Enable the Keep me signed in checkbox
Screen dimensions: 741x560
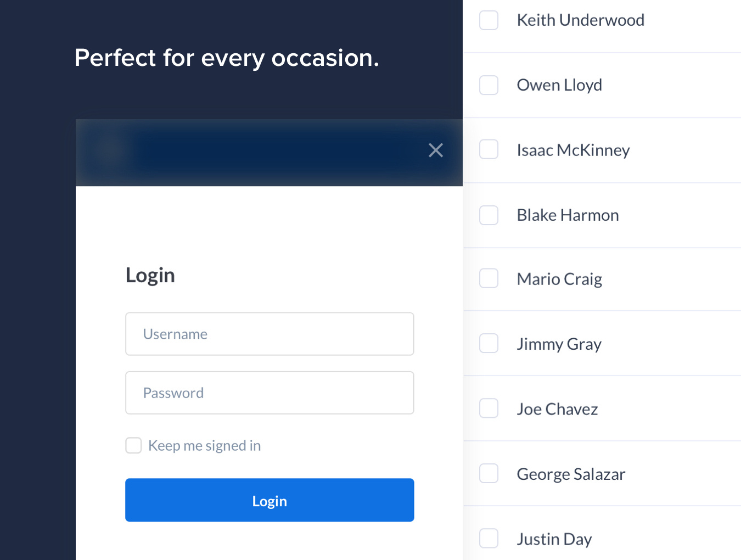133,445
